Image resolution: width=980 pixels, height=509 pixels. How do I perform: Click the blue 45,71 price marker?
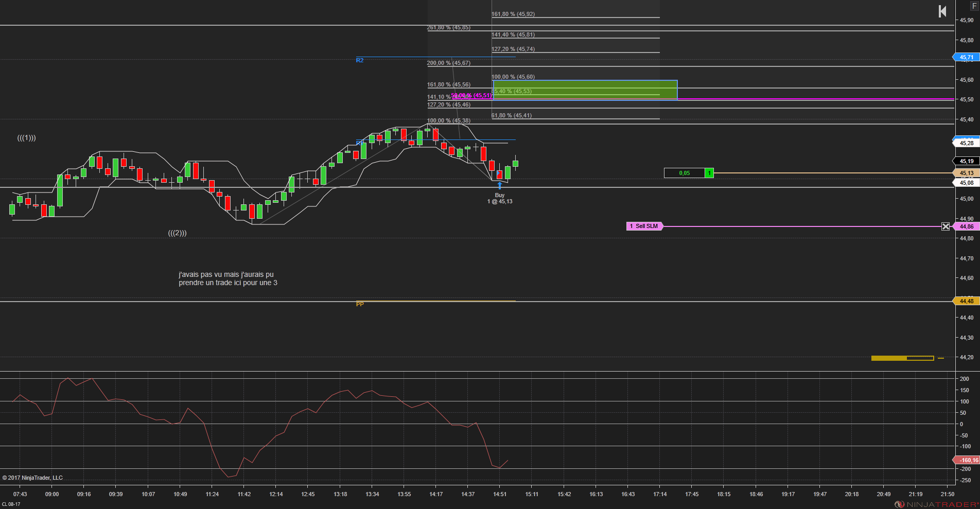966,57
